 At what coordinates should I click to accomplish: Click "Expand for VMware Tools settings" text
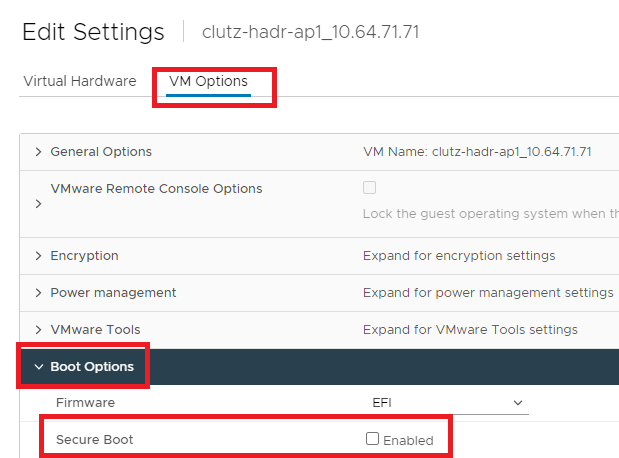tap(470, 330)
